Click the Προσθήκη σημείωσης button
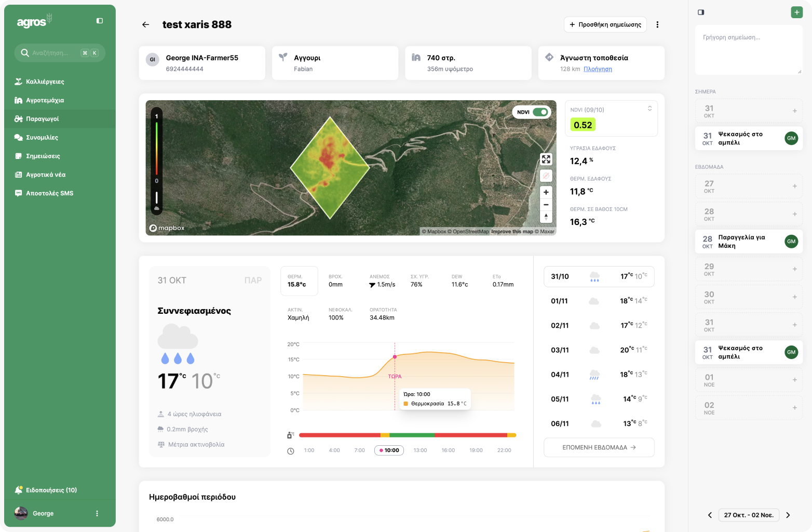The image size is (812, 532). pos(605,24)
